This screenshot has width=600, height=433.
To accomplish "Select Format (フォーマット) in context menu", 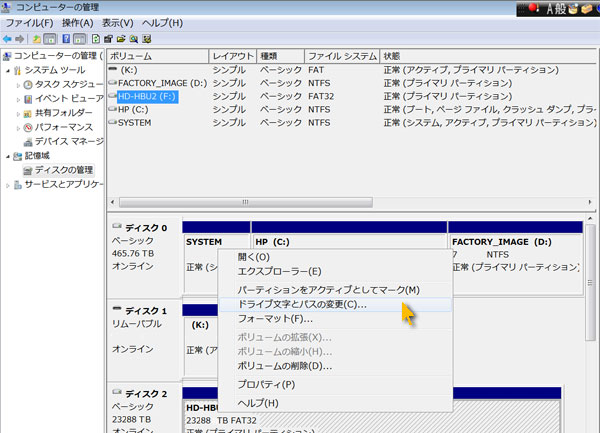I will (275, 318).
